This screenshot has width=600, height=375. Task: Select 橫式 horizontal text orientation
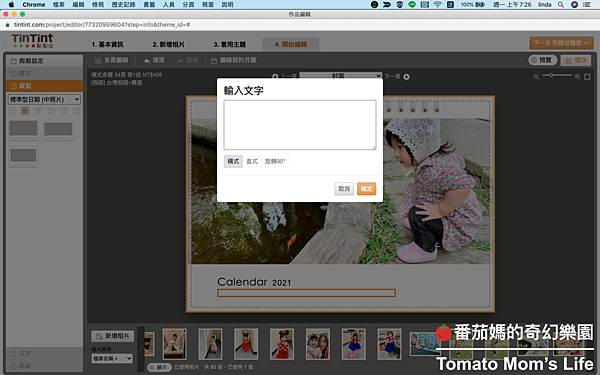pos(233,161)
